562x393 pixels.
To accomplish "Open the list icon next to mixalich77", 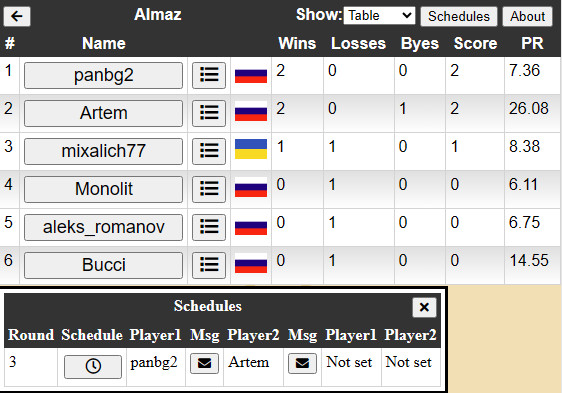I will [209, 151].
